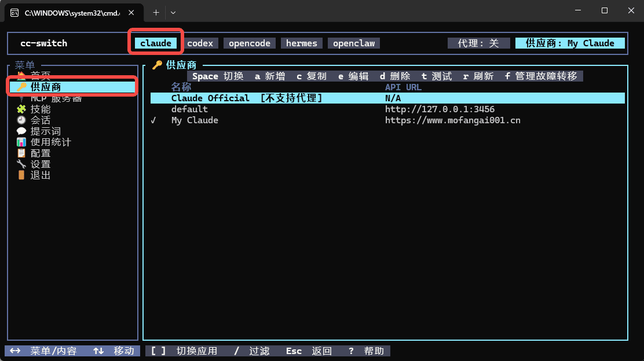Select the Claude Official provider row
Viewport: 644px width, 361px height.
tap(387, 98)
